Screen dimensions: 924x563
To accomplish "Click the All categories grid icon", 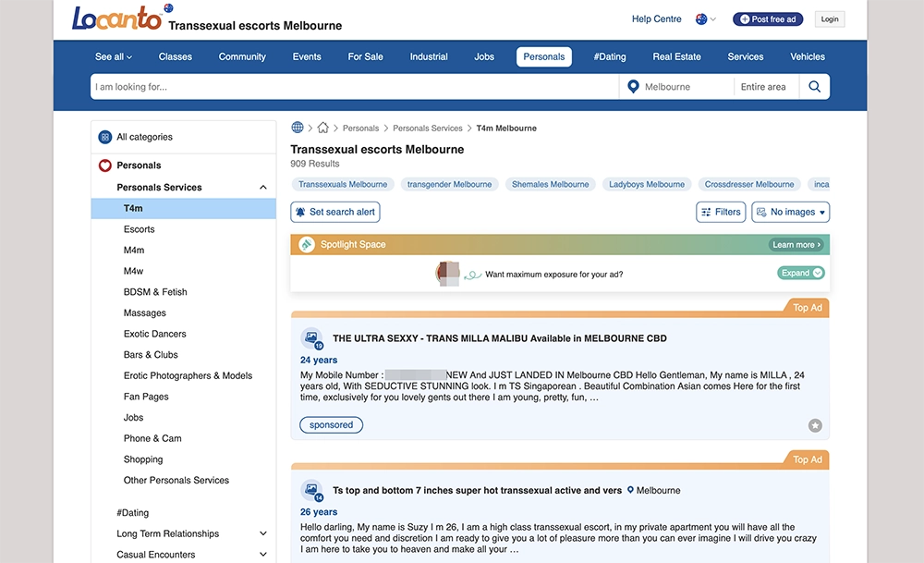I will (x=105, y=137).
